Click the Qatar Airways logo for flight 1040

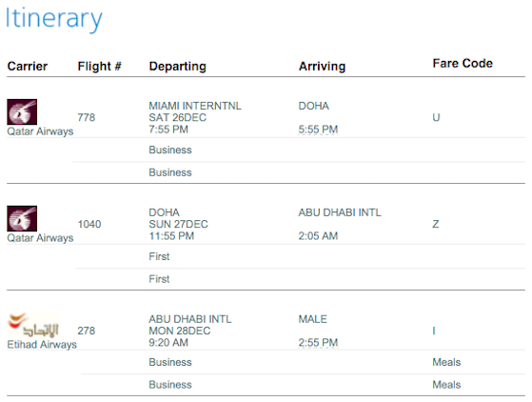point(22,218)
